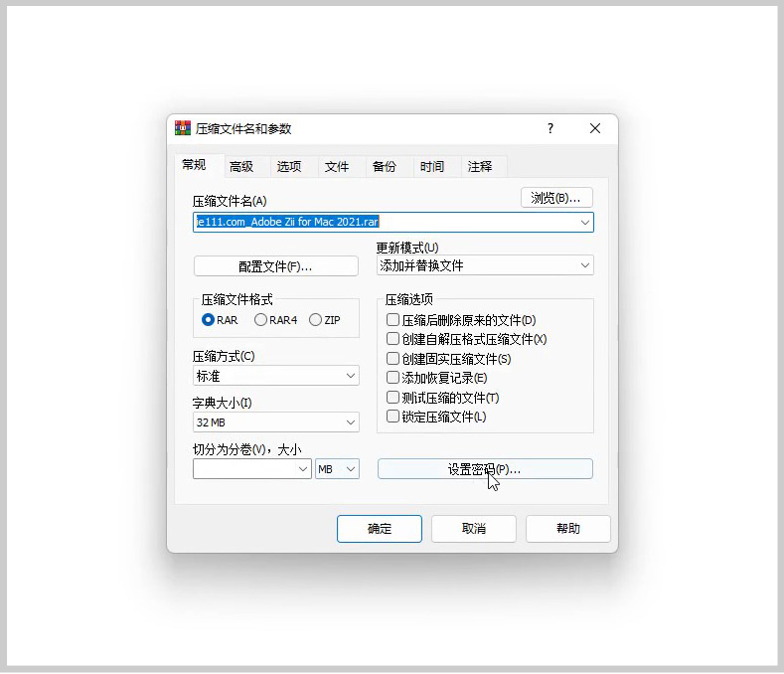Enable 创建固实压缩文件 checkbox

click(393, 358)
